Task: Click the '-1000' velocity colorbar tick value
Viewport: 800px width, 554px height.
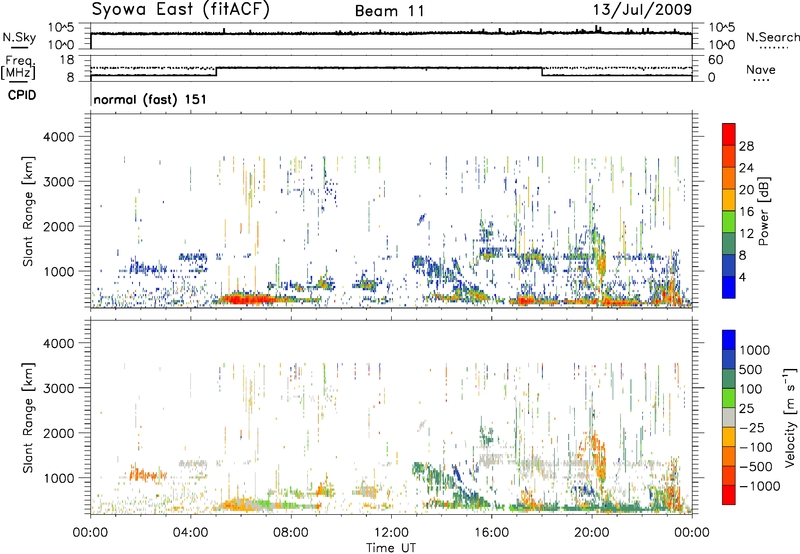Action: (x=760, y=486)
